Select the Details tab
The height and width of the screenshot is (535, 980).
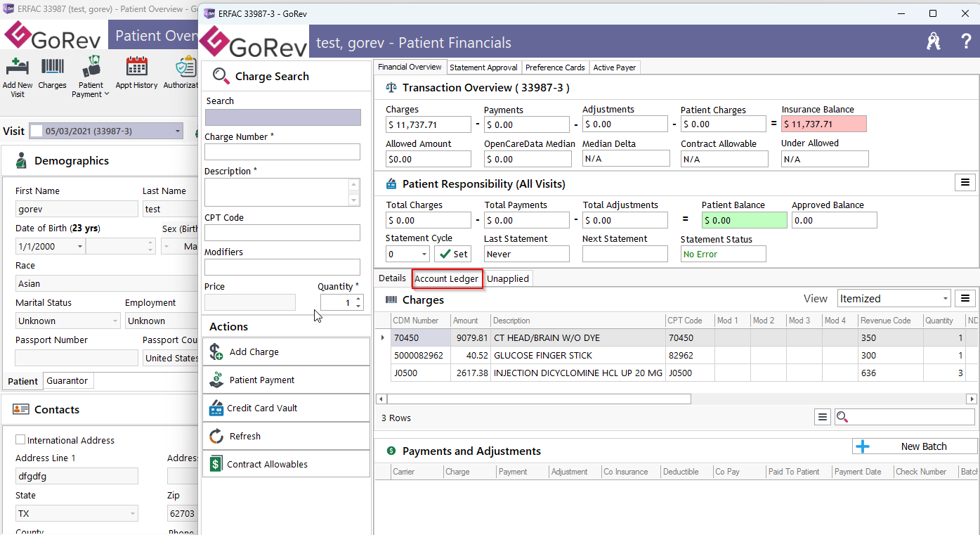[x=393, y=278]
